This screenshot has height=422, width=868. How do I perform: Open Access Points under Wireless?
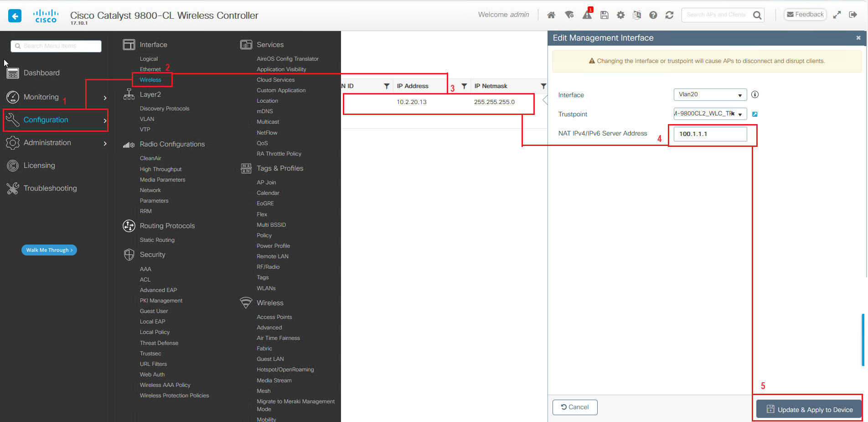[x=274, y=317]
